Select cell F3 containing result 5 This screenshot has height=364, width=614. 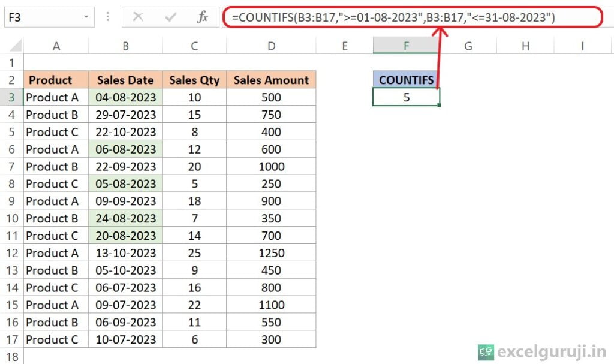(x=406, y=97)
